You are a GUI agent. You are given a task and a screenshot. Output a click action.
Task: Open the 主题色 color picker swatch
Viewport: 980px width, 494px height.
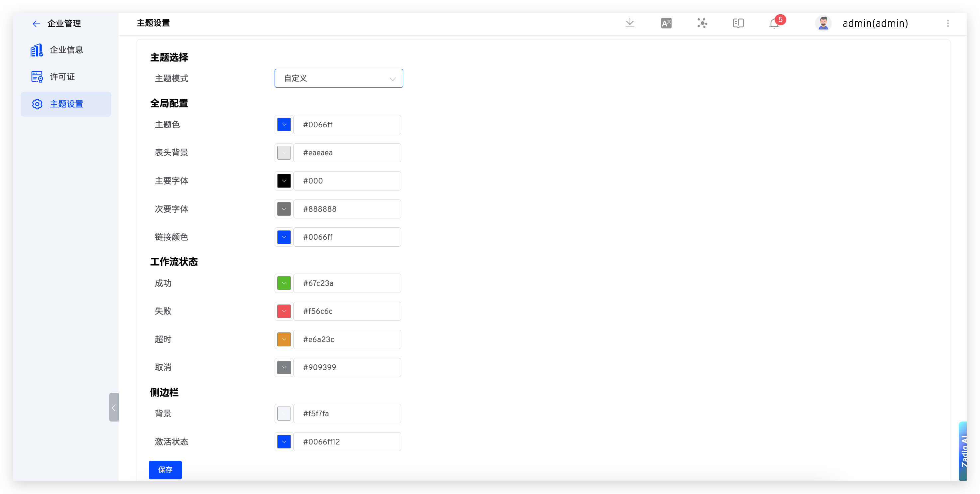pyautogui.click(x=284, y=124)
